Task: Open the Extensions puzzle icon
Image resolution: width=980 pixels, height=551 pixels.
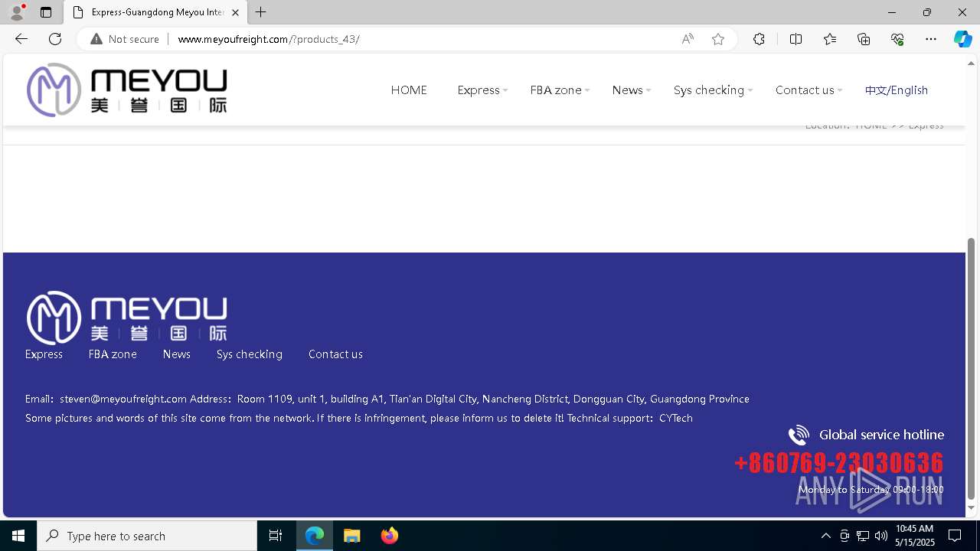Action: coord(759,39)
